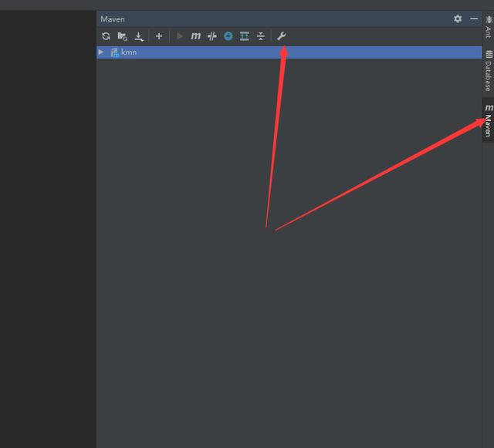Open the Ant side tab
494x448 pixels.
[488, 28]
